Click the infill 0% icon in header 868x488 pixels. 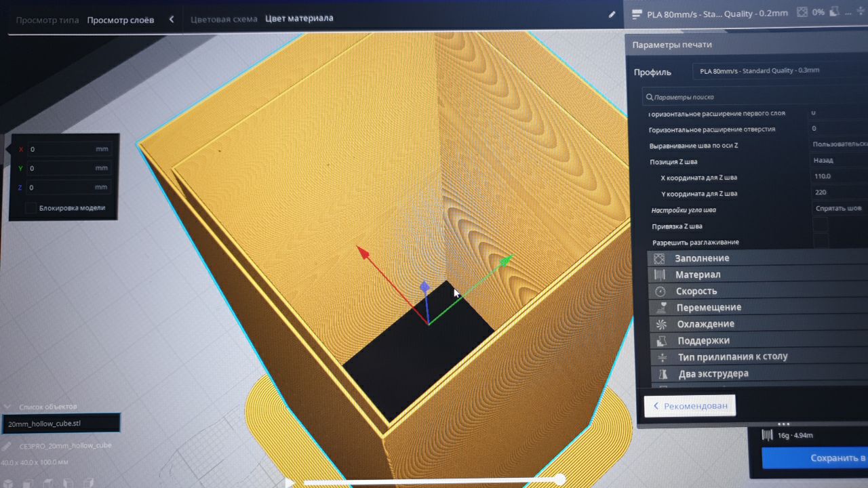coord(802,12)
